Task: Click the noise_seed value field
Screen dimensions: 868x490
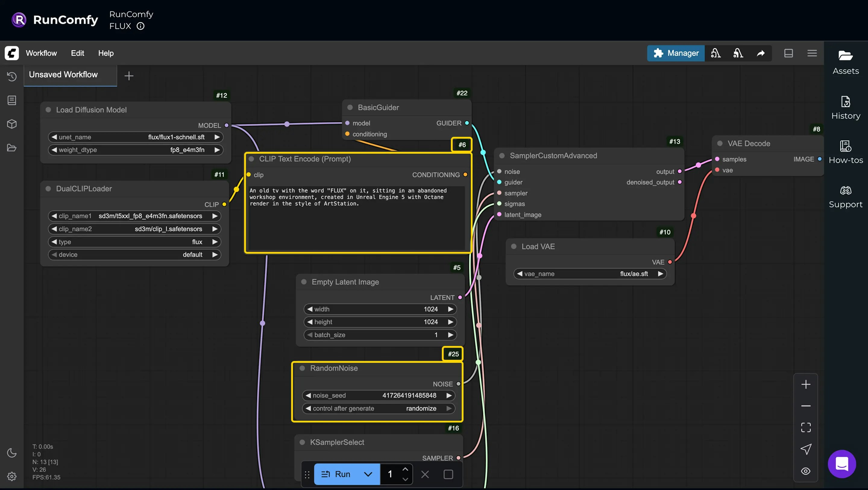Action: tap(379, 395)
